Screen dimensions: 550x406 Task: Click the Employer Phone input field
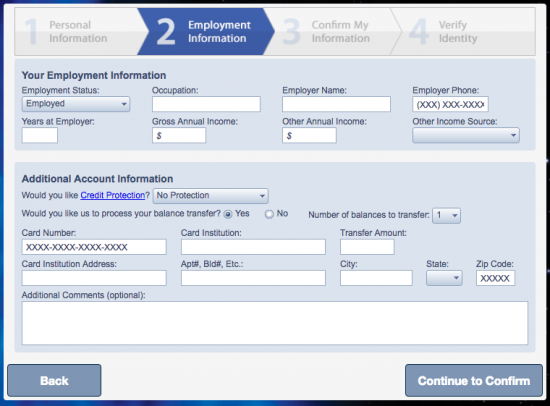point(450,104)
